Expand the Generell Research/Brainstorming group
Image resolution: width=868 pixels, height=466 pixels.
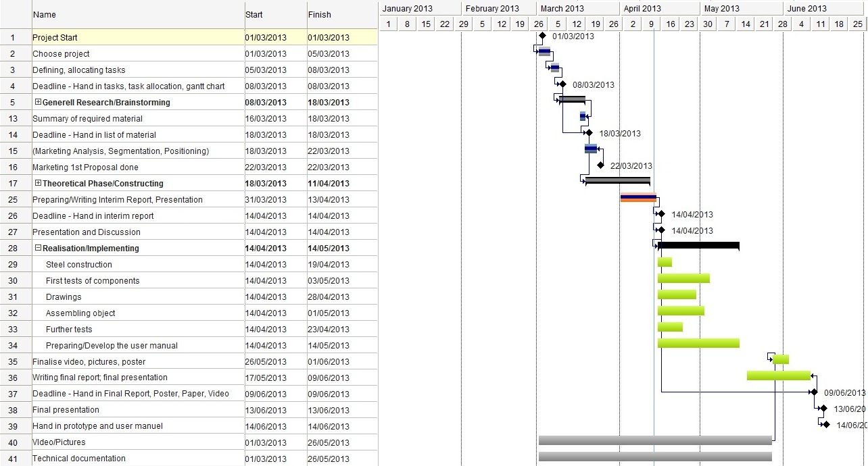(x=38, y=103)
